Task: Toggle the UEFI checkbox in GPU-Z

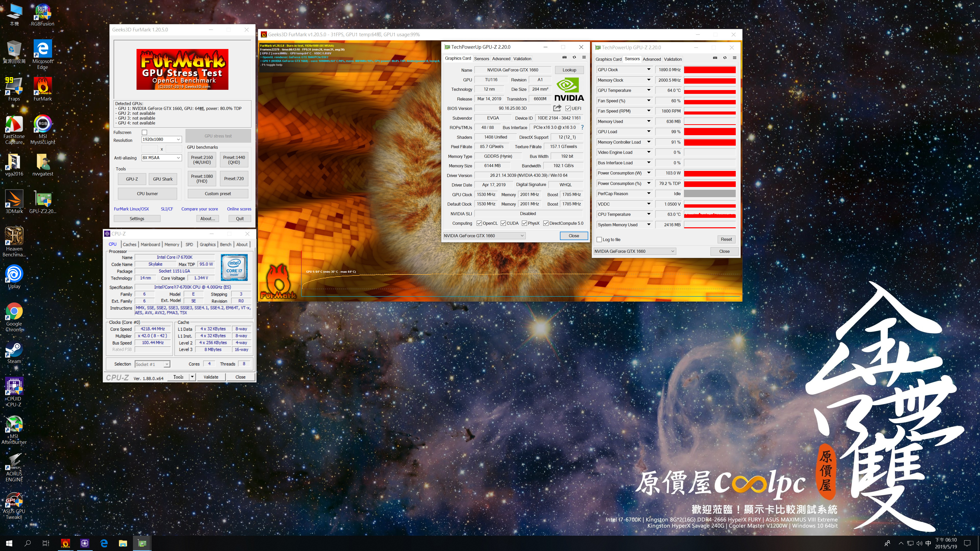Action: (568, 108)
